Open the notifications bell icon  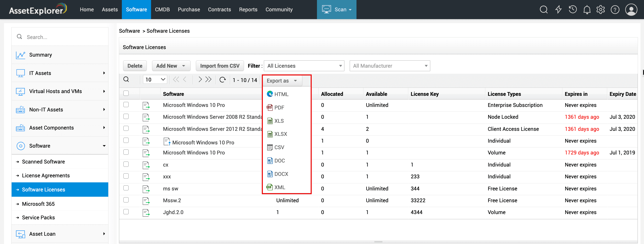tap(587, 10)
